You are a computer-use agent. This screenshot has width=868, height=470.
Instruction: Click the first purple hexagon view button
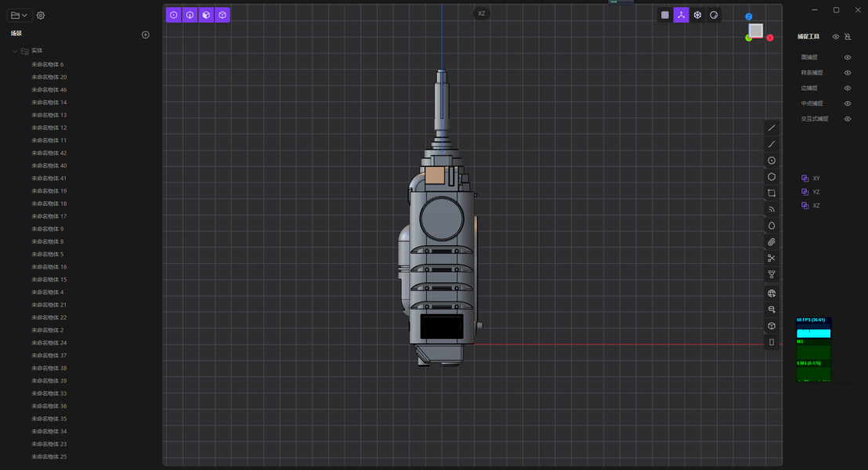click(x=174, y=15)
